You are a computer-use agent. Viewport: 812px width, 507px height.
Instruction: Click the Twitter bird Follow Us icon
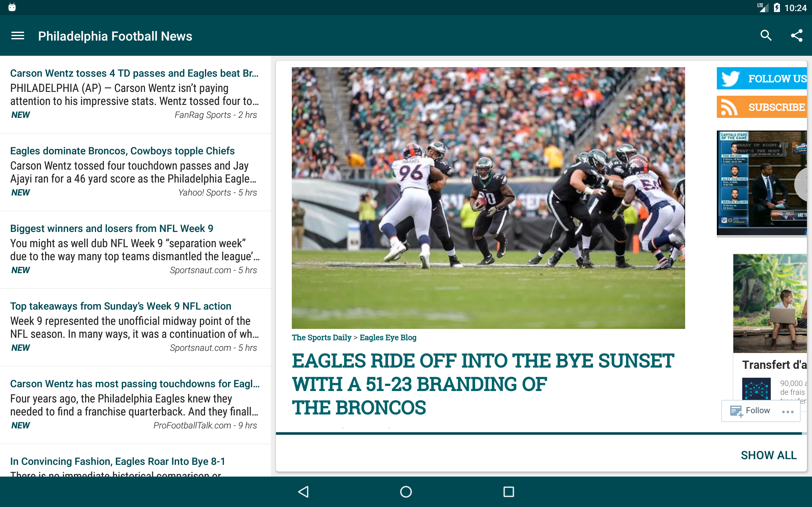pyautogui.click(x=730, y=79)
